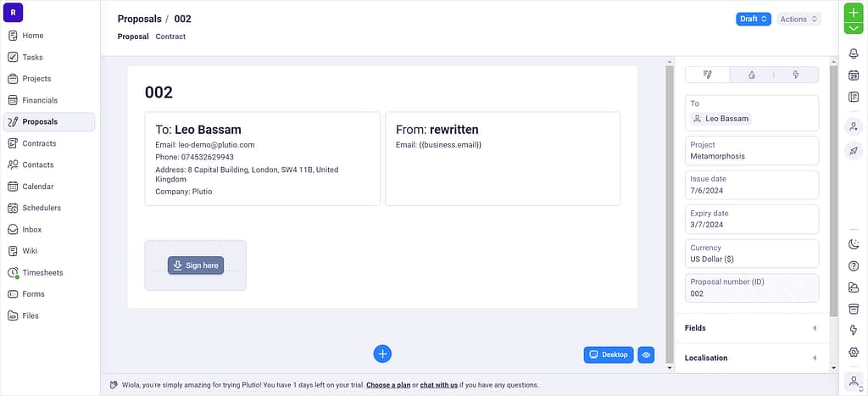Expand the Fields section

[x=752, y=328]
